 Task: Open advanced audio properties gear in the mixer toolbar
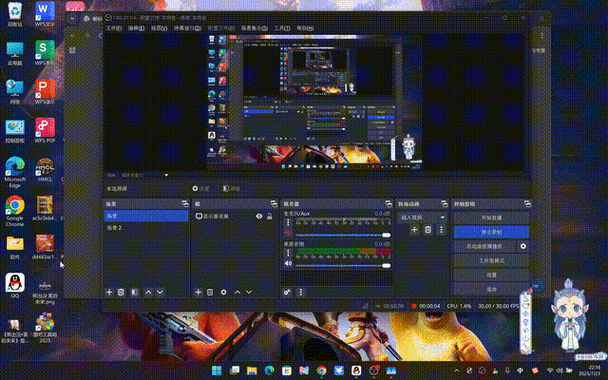click(287, 292)
